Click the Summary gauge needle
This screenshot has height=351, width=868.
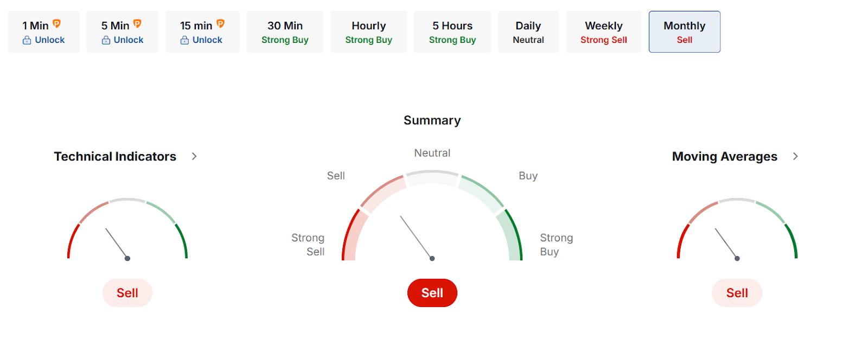[x=417, y=238]
